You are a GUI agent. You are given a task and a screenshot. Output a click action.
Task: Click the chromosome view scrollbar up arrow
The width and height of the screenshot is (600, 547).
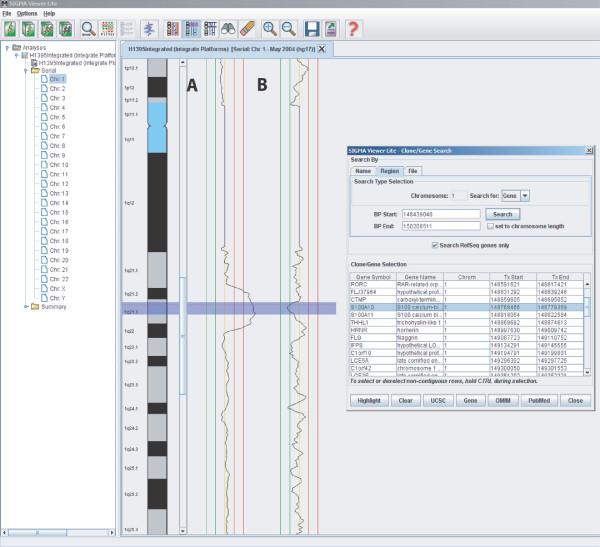click(183, 62)
